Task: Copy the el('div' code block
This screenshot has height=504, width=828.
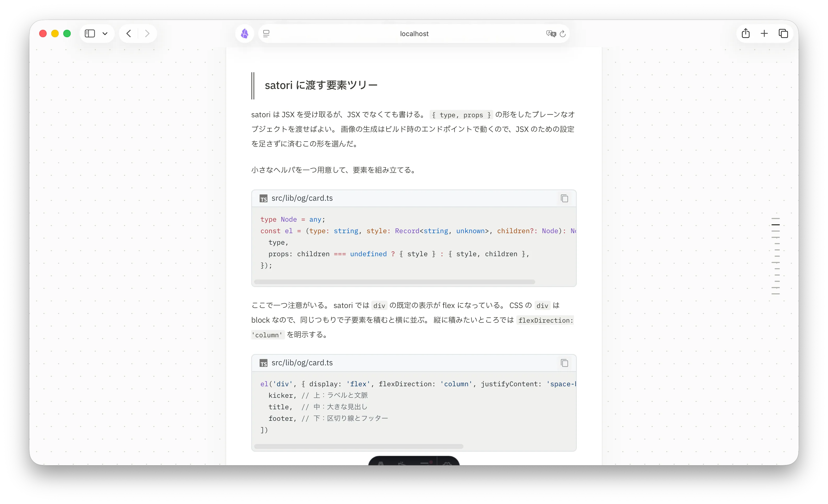Action: tap(564, 363)
